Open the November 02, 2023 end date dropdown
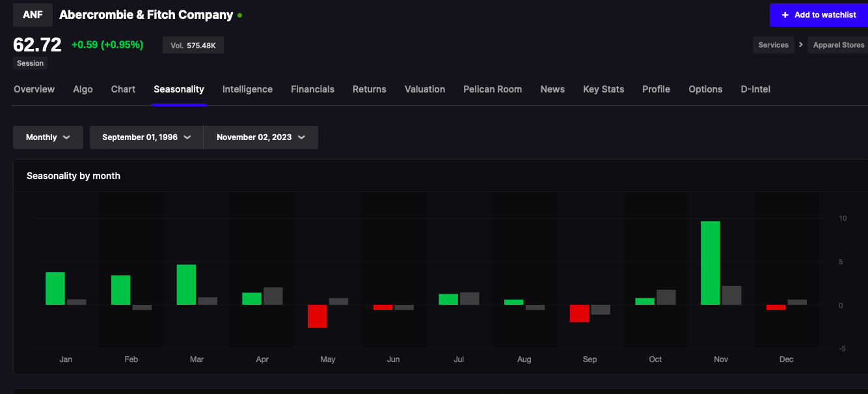 (x=261, y=137)
